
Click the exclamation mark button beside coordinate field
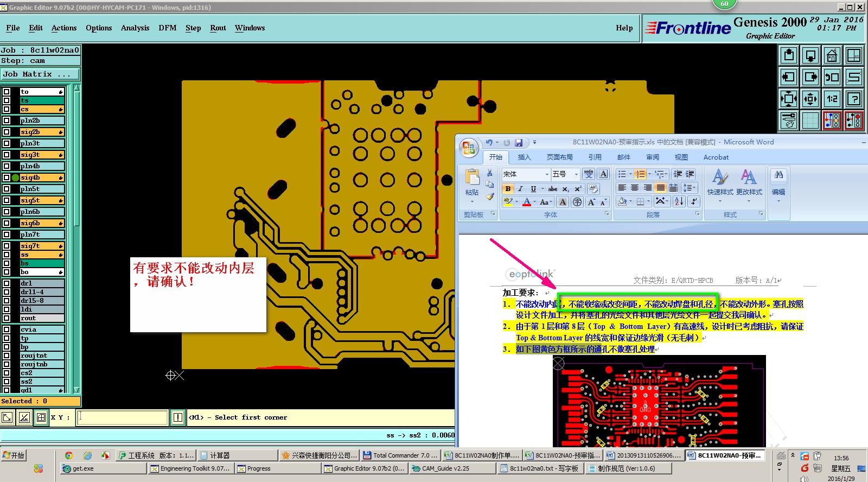[178, 417]
